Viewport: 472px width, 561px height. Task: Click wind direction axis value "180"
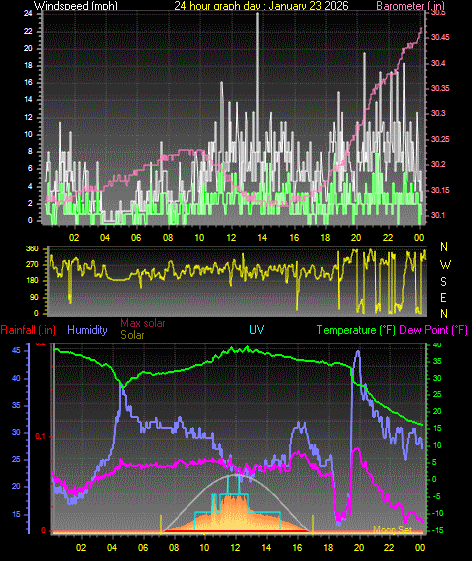click(x=32, y=280)
